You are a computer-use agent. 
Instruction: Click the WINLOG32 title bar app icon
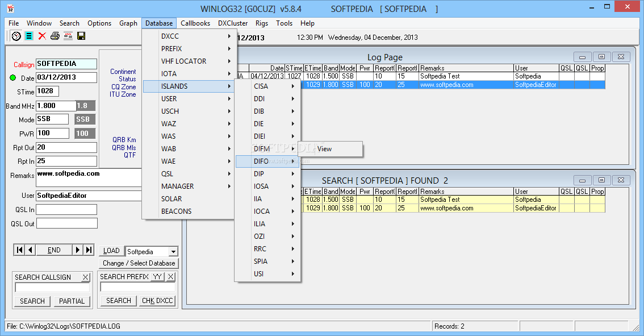point(10,9)
